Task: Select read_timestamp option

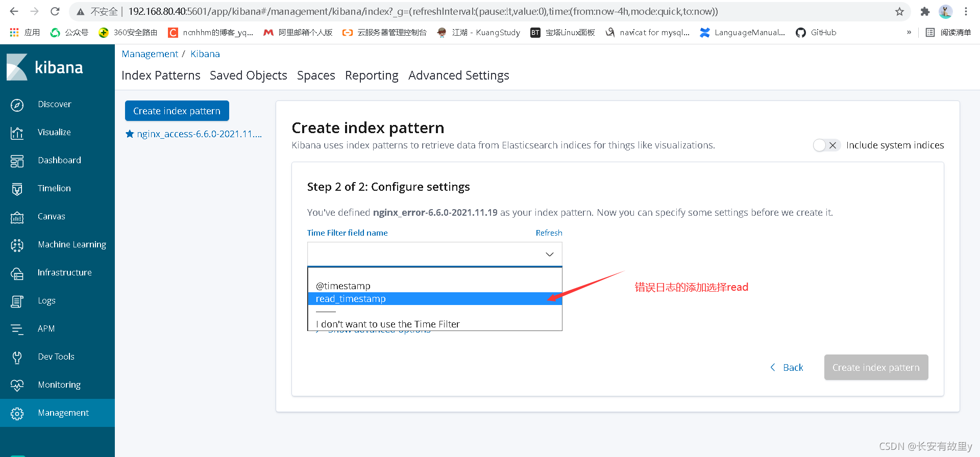Action: [x=434, y=298]
